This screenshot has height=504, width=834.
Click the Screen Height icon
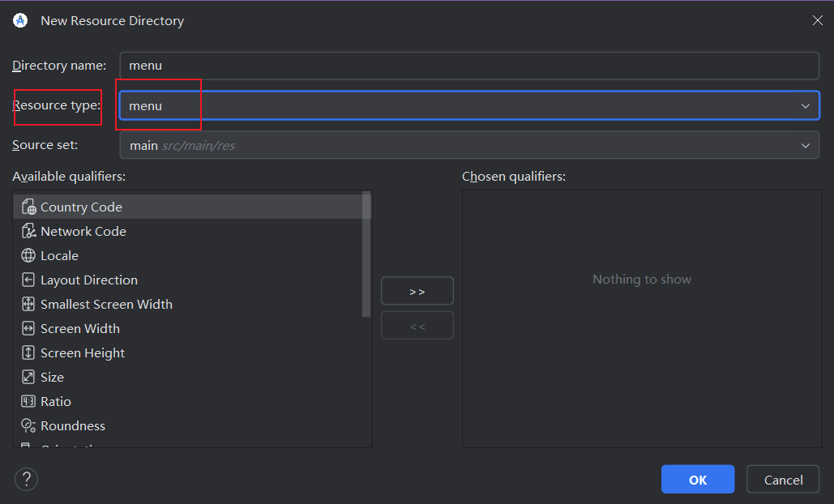point(28,353)
